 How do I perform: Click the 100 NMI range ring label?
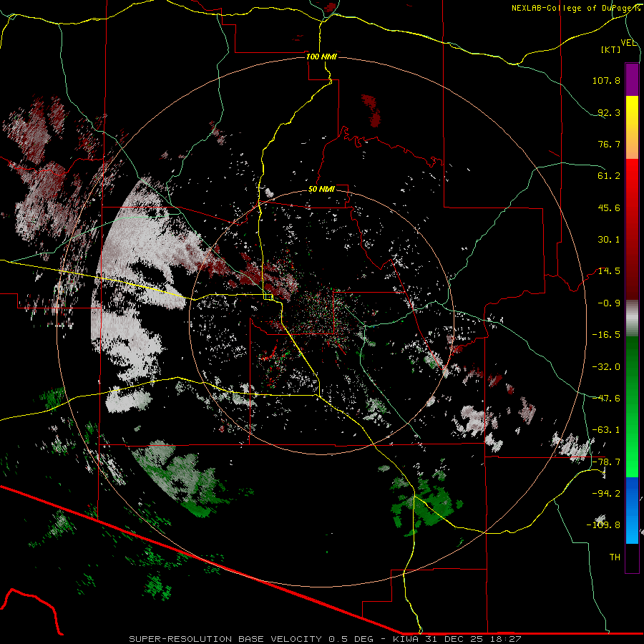(321, 57)
